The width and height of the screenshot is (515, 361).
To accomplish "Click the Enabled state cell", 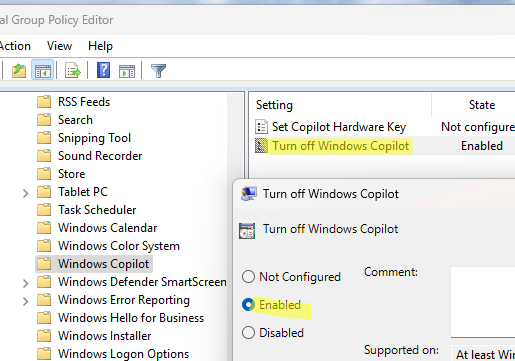I will [x=482, y=146].
